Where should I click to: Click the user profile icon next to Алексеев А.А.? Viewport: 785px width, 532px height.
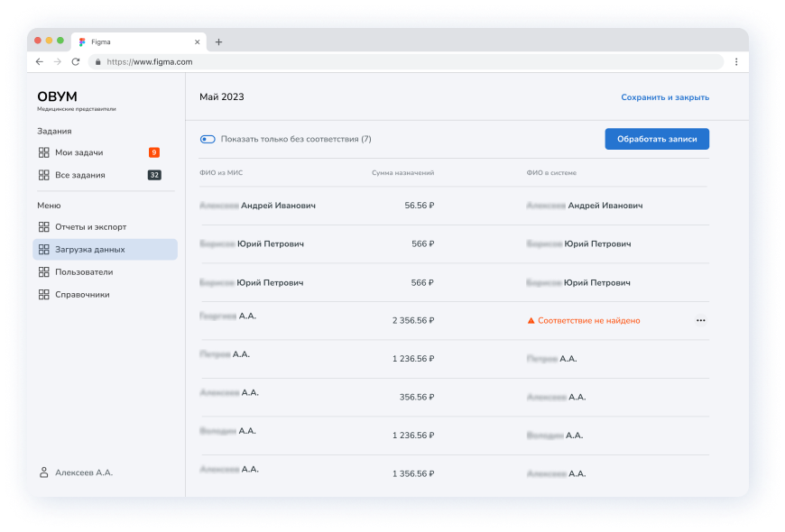tap(43, 472)
